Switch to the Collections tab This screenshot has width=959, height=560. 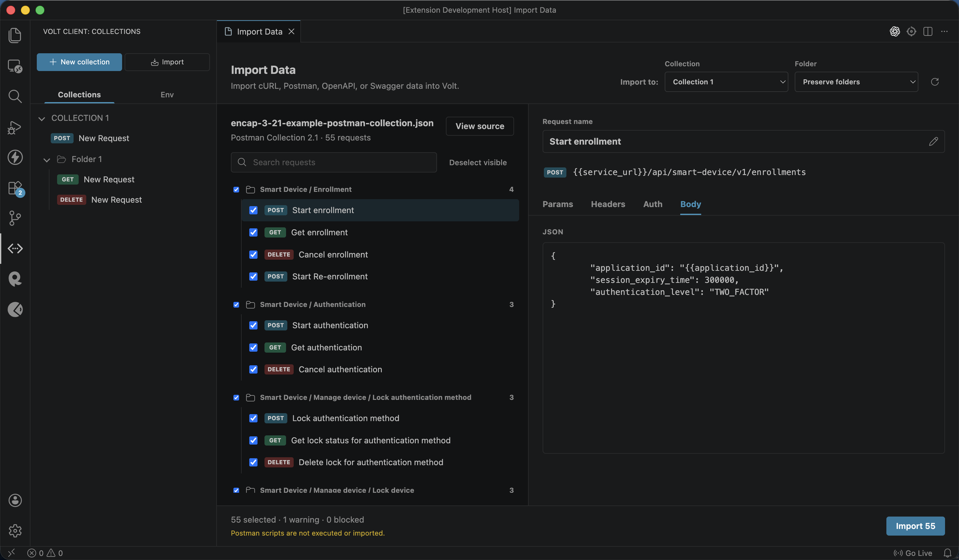pos(79,94)
